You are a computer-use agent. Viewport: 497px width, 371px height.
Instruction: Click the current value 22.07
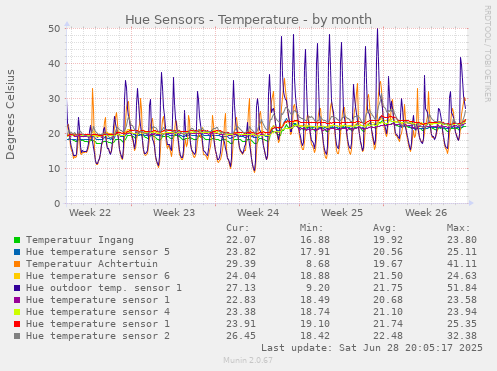pyautogui.click(x=241, y=240)
